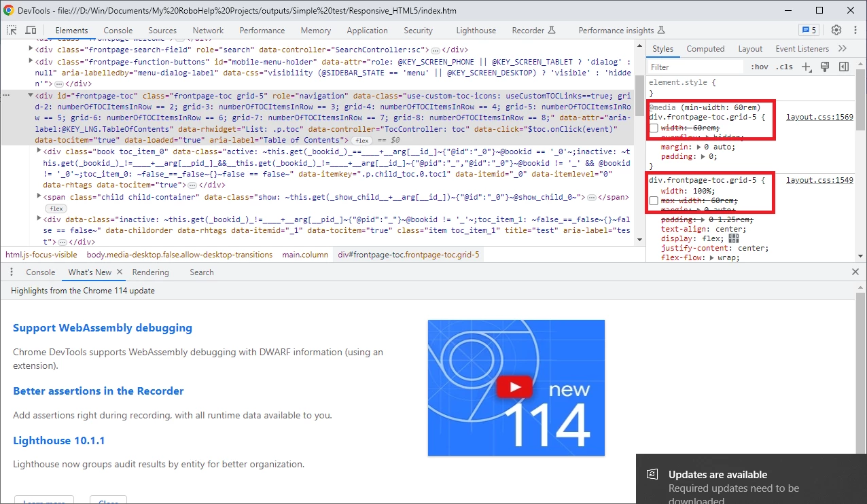The height and width of the screenshot is (504, 867).
Task: Open DevTools settings gear
Action: [836, 30]
